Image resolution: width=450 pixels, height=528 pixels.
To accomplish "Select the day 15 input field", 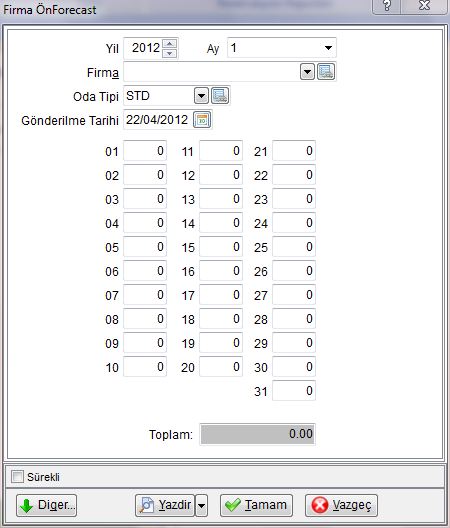I will [x=221, y=246].
